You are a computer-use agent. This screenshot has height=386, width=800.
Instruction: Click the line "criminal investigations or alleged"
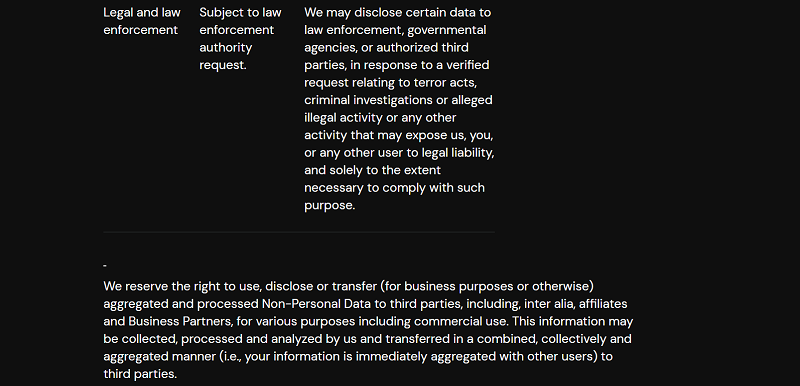pyautogui.click(x=398, y=100)
